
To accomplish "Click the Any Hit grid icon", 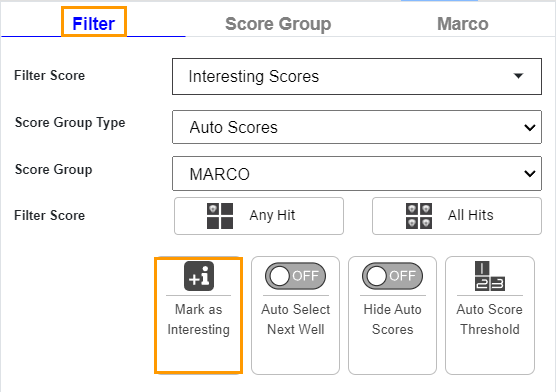I will click(x=220, y=216).
